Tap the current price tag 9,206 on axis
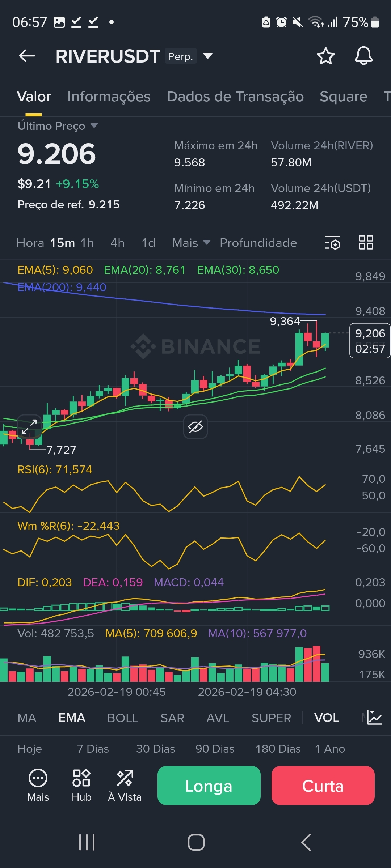This screenshot has width=391, height=868. [370, 341]
